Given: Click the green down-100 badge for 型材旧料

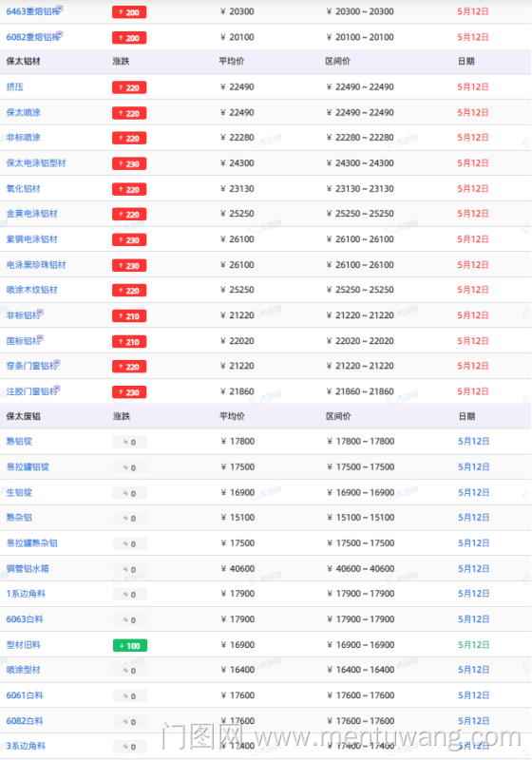Looking at the screenshot, I should coord(130,646).
